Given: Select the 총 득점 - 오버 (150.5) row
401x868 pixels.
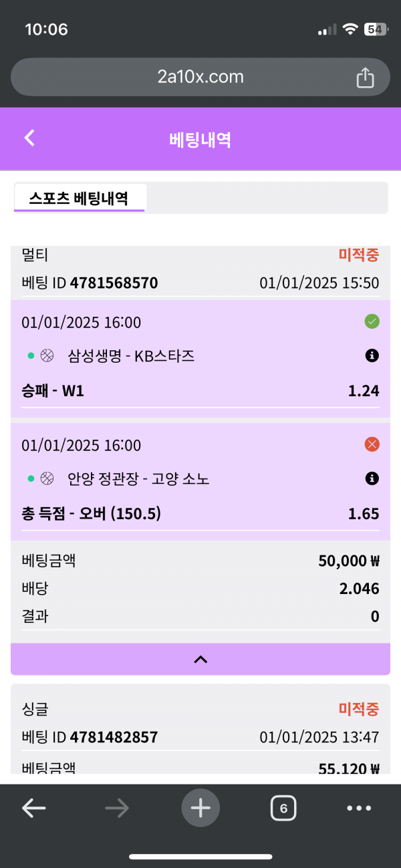Looking at the screenshot, I should click(200, 514).
